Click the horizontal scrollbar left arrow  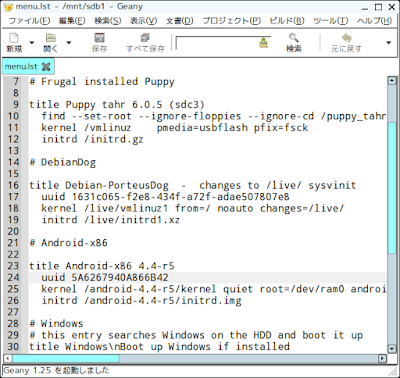point(7,359)
